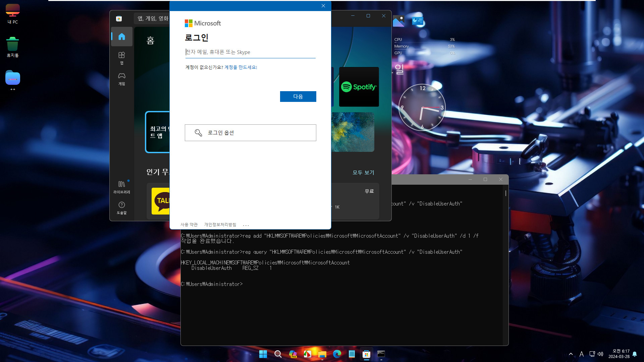Viewport: 644px width, 362px height.
Task: Open the red and green app icon next to Copilot on the taskbar
Action: (308, 354)
